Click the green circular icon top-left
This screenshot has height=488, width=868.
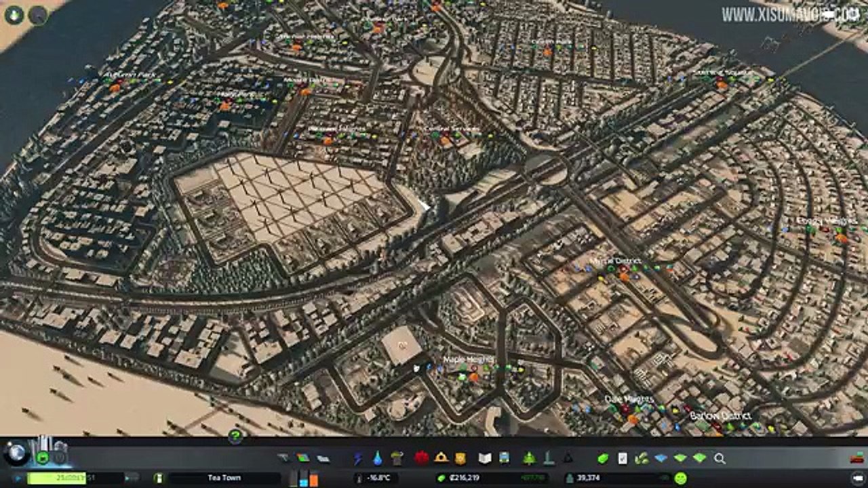click(14, 15)
